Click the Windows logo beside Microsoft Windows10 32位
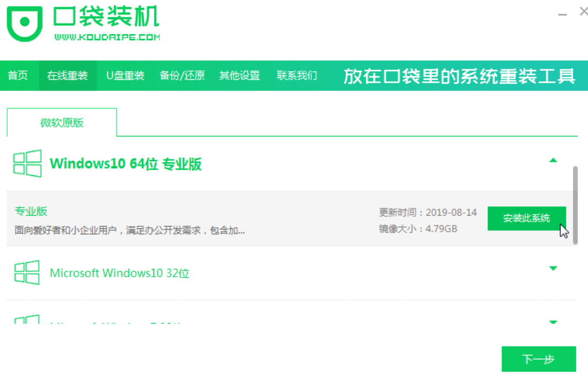 coord(27,272)
